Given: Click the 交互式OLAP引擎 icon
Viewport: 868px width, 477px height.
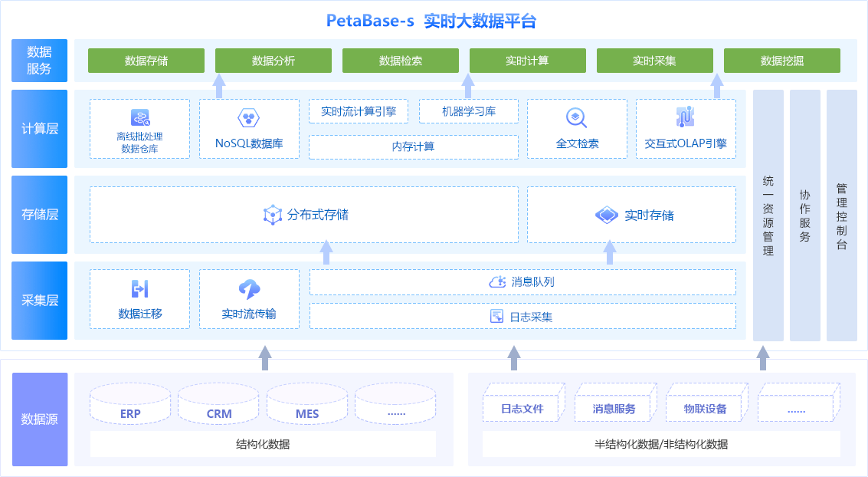Looking at the screenshot, I should pyautogui.click(x=686, y=117).
